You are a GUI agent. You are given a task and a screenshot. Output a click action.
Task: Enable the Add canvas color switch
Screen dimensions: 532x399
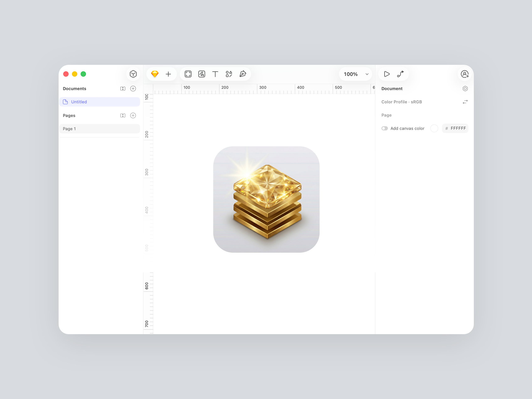pyautogui.click(x=385, y=128)
